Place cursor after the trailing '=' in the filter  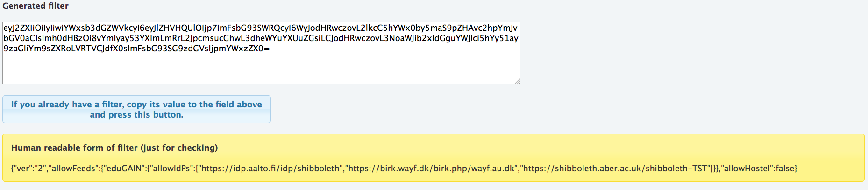click(x=270, y=49)
